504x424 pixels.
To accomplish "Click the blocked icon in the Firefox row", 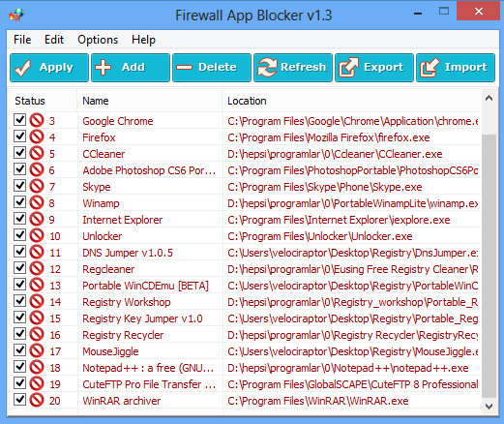I will (37, 137).
